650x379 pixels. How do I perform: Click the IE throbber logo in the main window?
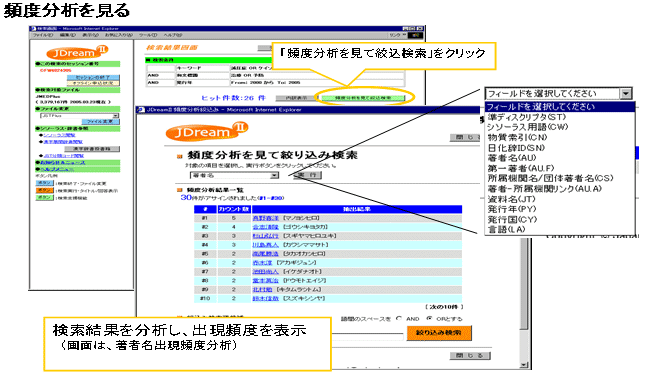click(x=416, y=35)
